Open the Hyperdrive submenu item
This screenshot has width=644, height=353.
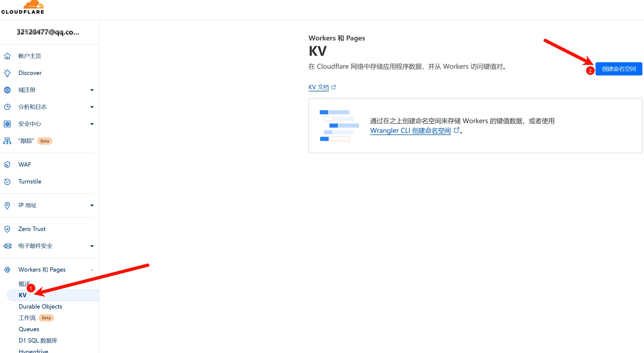33,351
